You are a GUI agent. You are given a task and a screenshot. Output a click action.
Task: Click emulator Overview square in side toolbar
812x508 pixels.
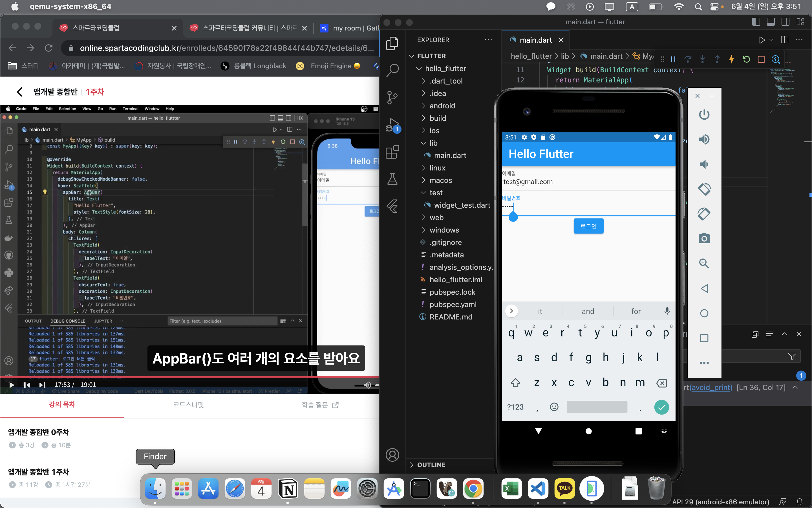click(704, 338)
